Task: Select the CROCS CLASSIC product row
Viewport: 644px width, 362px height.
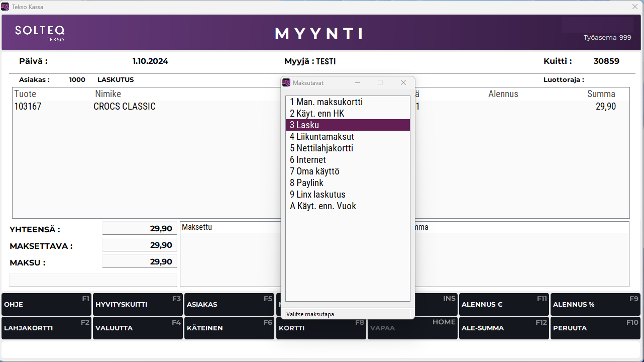Action: (x=125, y=107)
